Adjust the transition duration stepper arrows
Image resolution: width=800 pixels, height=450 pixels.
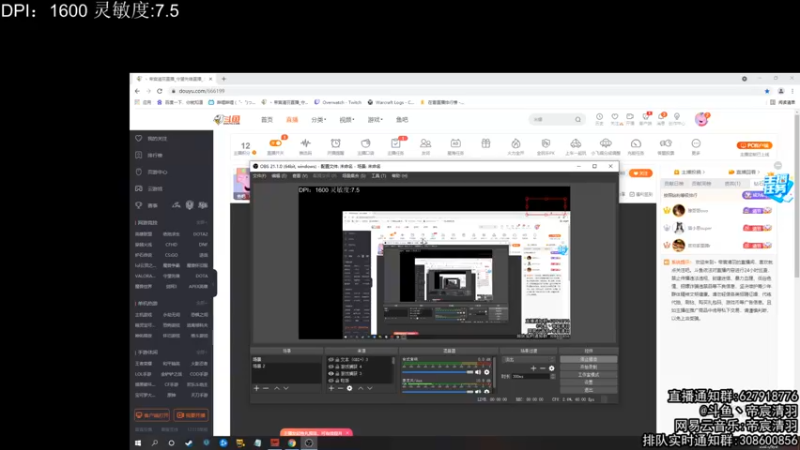(553, 376)
